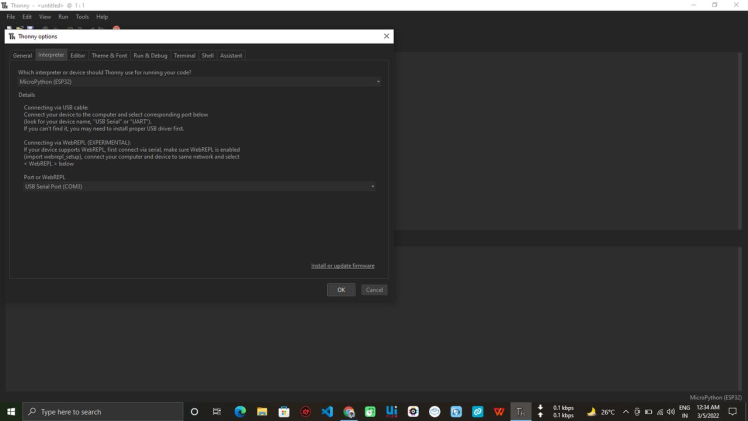Image resolution: width=748 pixels, height=421 pixels.
Task: Launch Visual Studio Code from the taskbar
Action: 327,411
